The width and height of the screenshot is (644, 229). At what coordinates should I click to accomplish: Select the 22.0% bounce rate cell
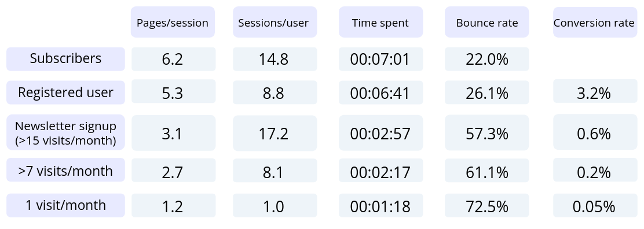pos(486,59)
